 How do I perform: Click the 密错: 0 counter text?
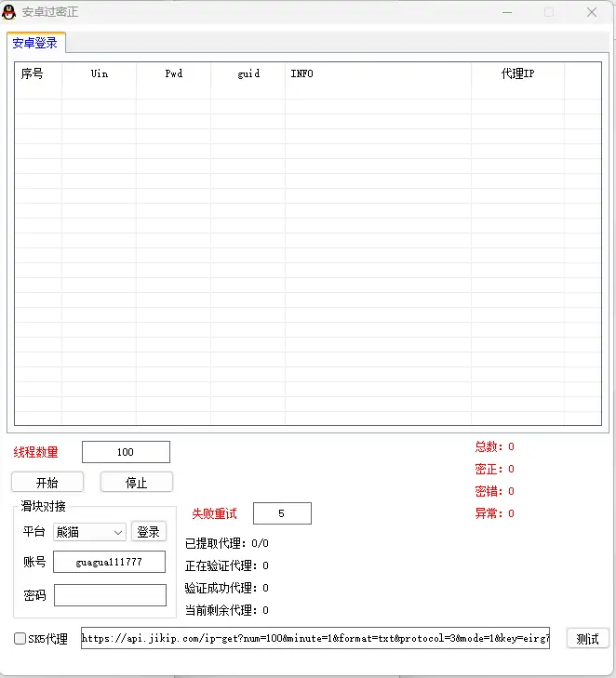494,491
